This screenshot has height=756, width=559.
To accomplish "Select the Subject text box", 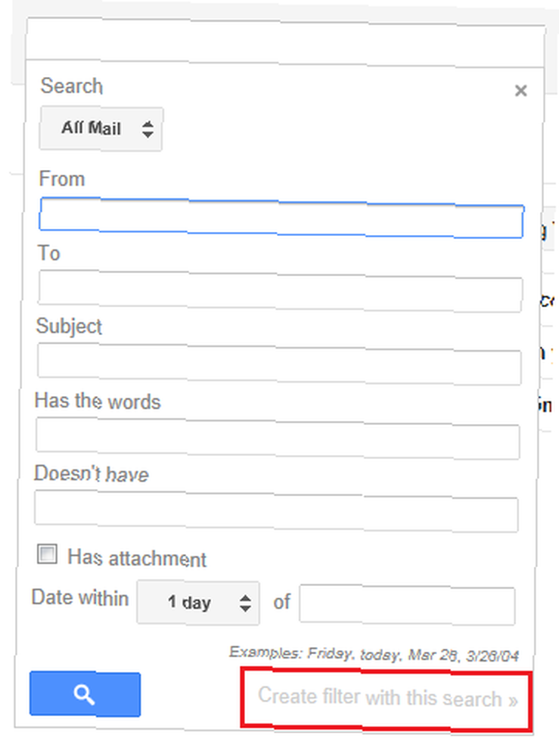I will point(279,364).
